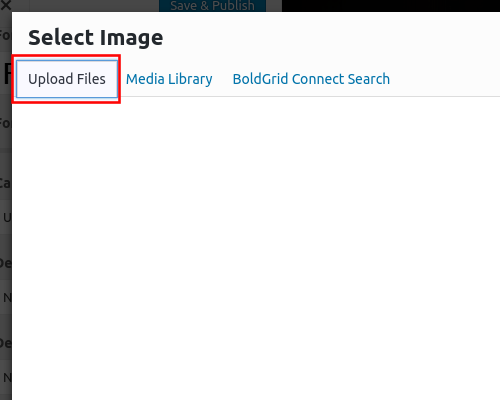Open the BoldGrid Connect Search tab
Screen dimensions: 500x400
tap(311, 79)
